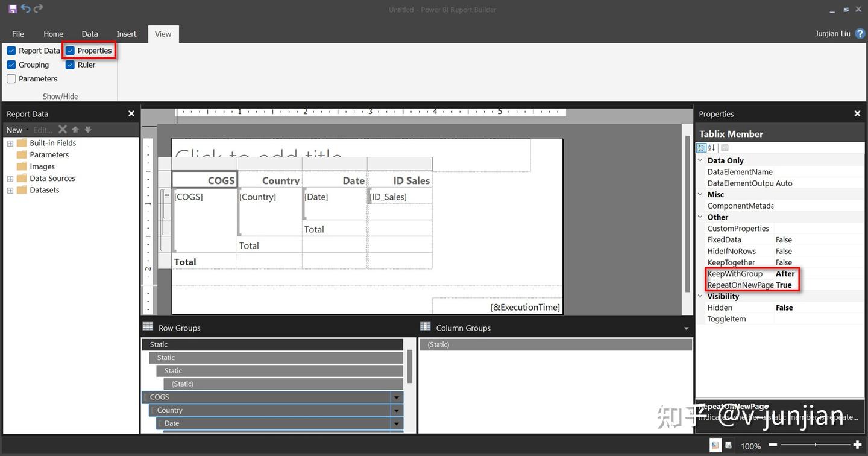The height and width of the screenshot is (456, 868).
Task: Click the Property Pages icon in Properties panel
Action: point(725,148)
